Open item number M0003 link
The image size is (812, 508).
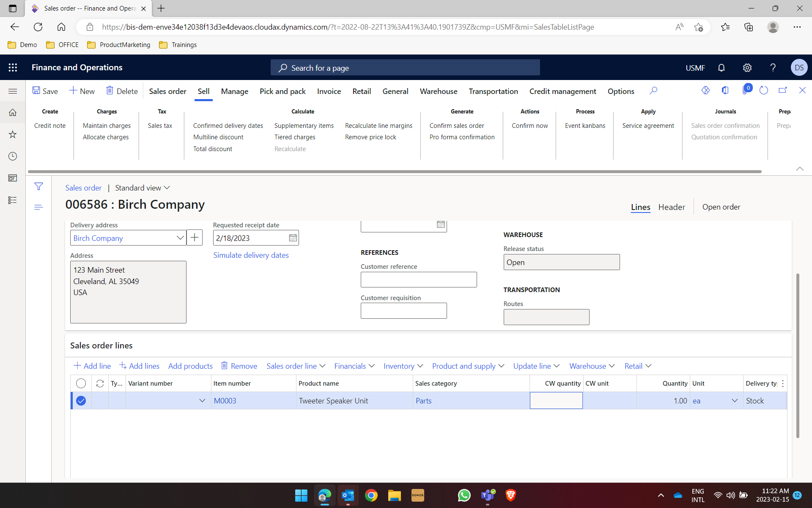click(x=225, y=400)
